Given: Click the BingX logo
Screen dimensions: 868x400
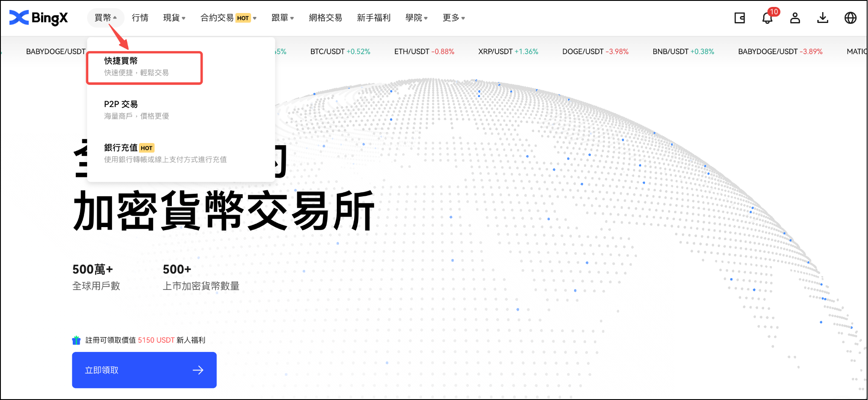Looking at the screenshot, I should [x=39, y=18].
